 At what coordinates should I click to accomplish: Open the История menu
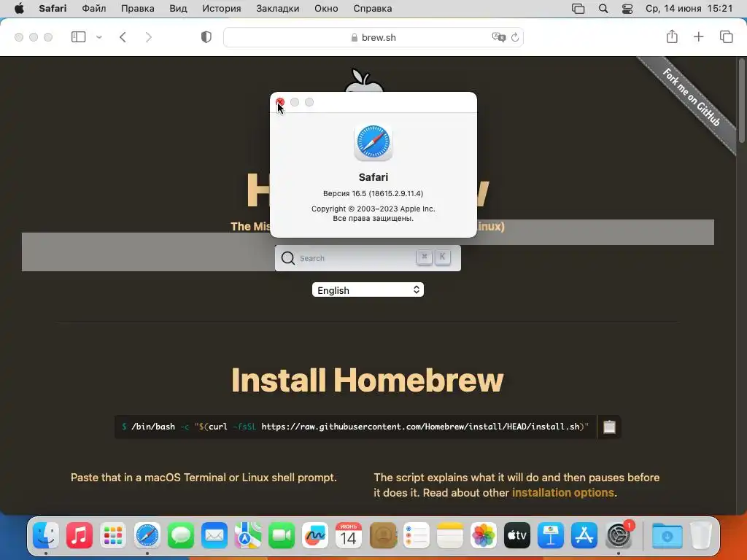(x=222, y=9)
